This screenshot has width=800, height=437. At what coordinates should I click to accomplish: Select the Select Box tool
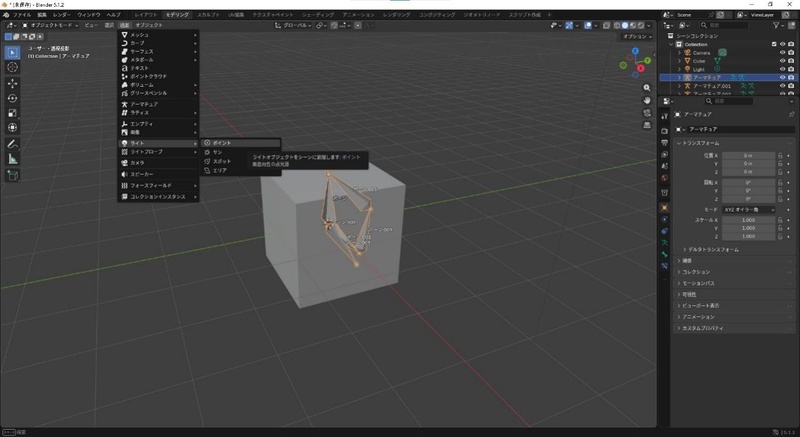pos(13,53)
